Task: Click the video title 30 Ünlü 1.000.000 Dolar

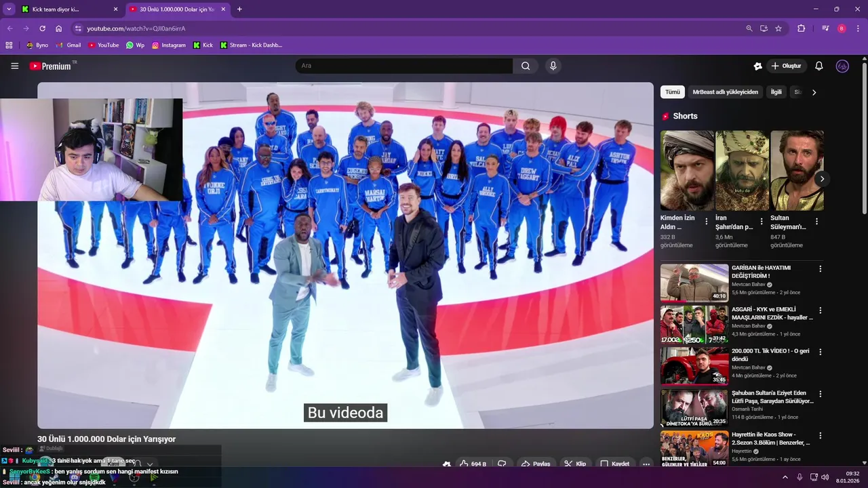Action: point(106,439)
